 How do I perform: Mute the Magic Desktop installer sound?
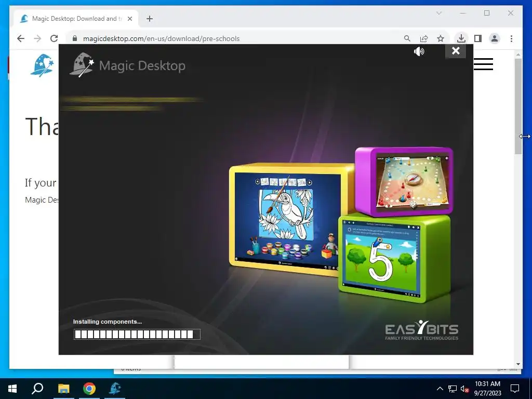pos(419,51)
